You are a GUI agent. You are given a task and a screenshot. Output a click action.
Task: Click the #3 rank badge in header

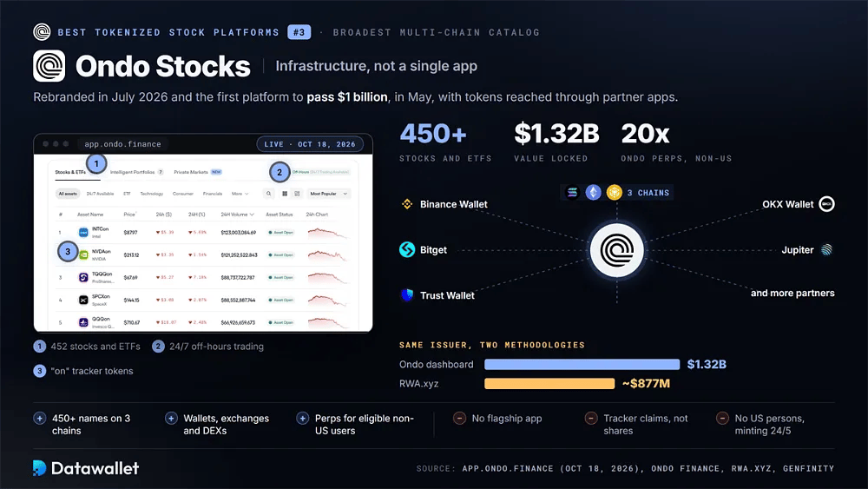pyautogui.click(x=299, y=32)
